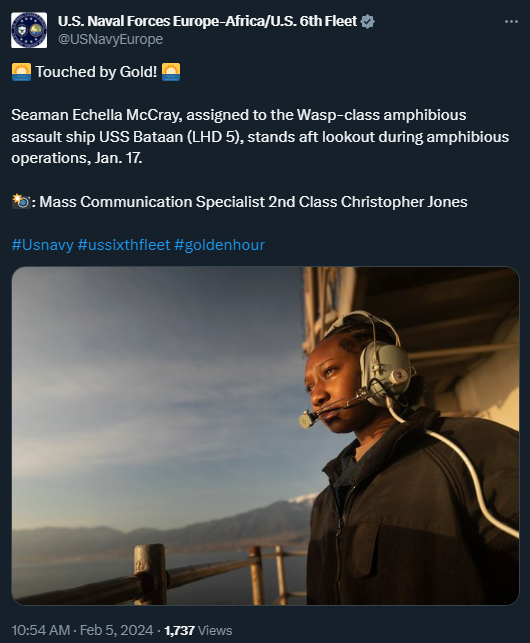
Task: Open the three-dot more options menu
Action: (x=511, y=21)
